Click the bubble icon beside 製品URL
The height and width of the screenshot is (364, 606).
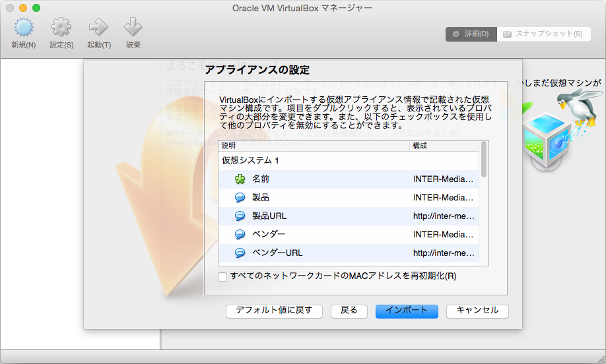tap(240, 216)
